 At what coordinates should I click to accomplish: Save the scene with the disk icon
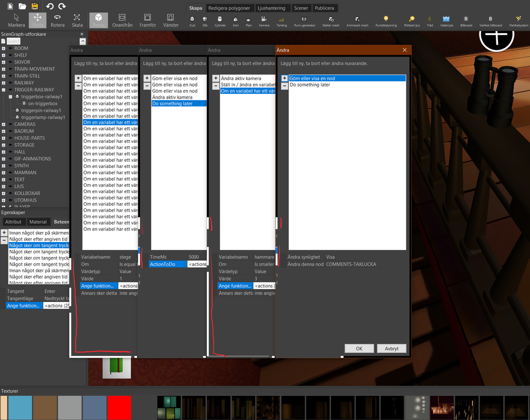click(x=35, y=6)
